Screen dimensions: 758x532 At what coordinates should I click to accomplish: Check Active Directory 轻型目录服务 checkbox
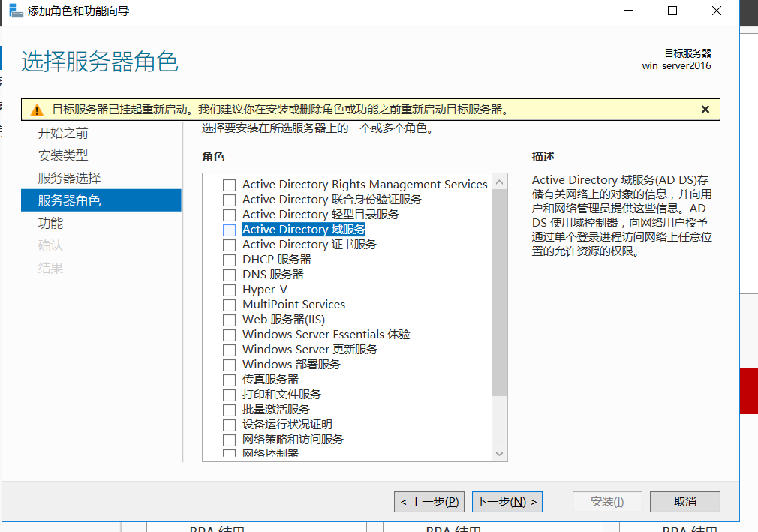click(229, 215)
